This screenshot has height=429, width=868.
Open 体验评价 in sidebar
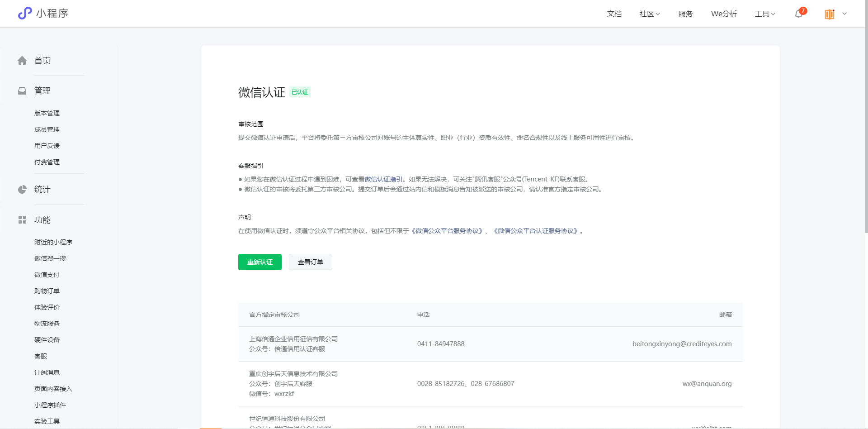(x=47, y=307)
